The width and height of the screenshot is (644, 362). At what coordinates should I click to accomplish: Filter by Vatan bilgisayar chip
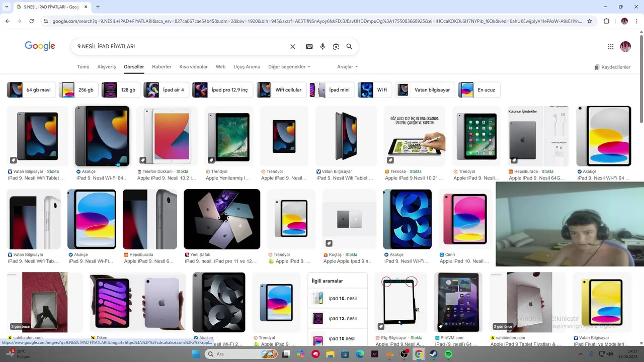[x=425, y=90]
